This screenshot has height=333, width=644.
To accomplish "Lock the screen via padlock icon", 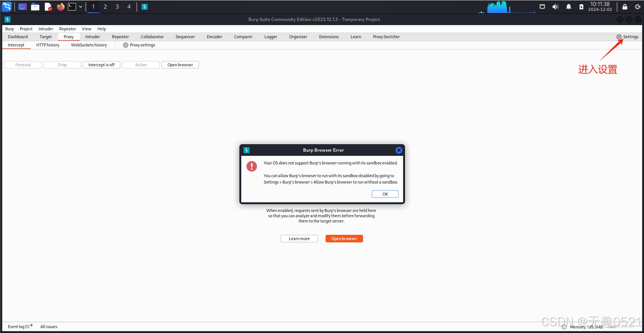I will 625,7.
